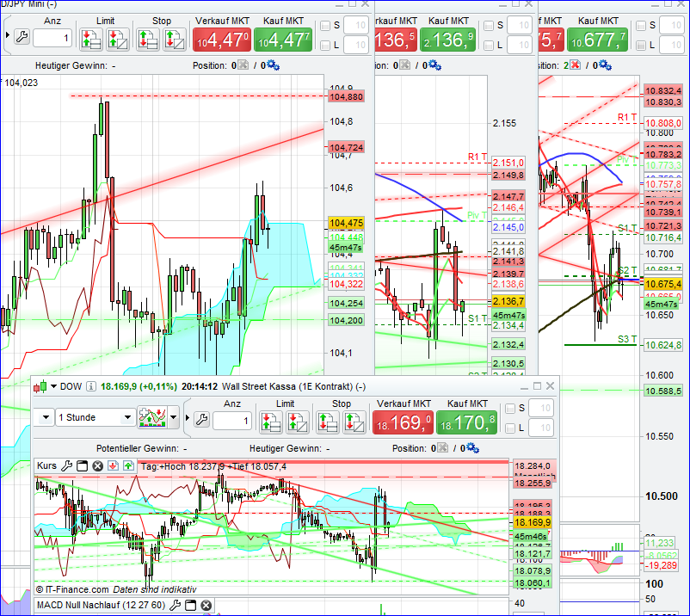The image size is (690, 616).
Task: Enable S checkbox in right chart window
Action: 641,26
